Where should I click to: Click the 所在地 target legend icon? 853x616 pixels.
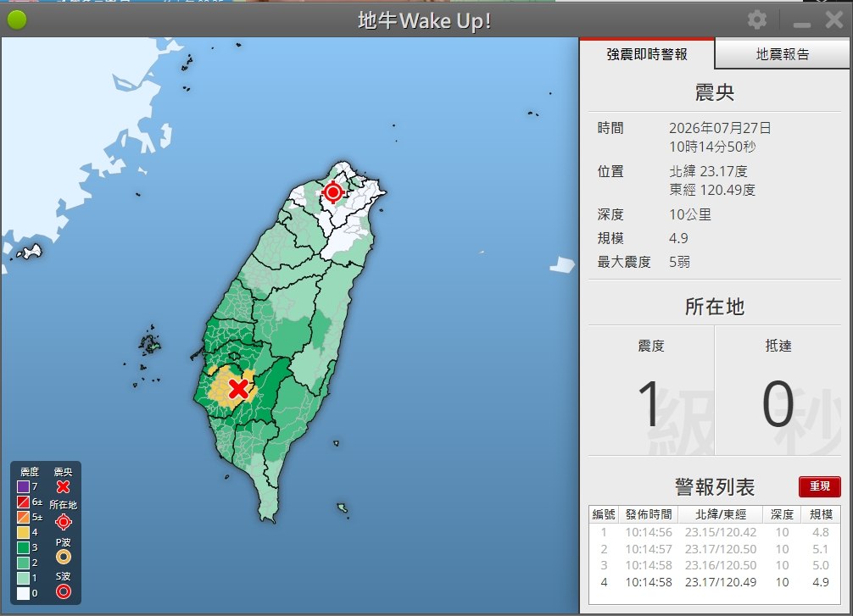[x=63, y=522]
